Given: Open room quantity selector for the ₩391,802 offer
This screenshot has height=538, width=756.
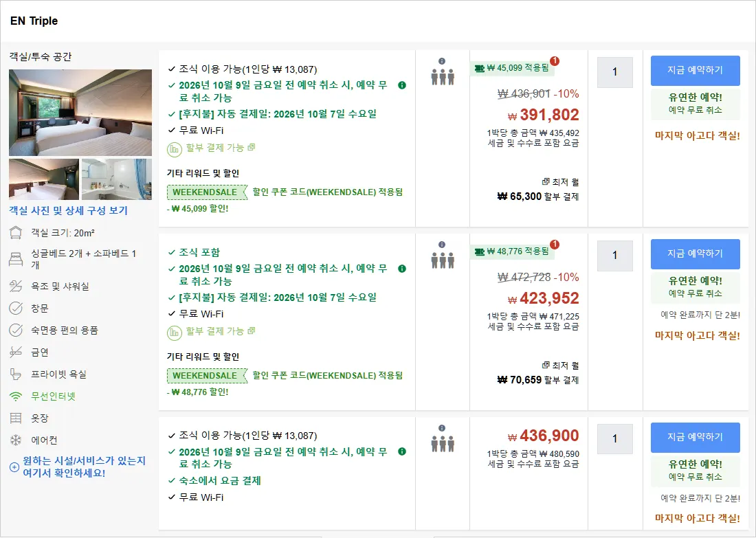Looking at the screenshot, I should 614,72.
